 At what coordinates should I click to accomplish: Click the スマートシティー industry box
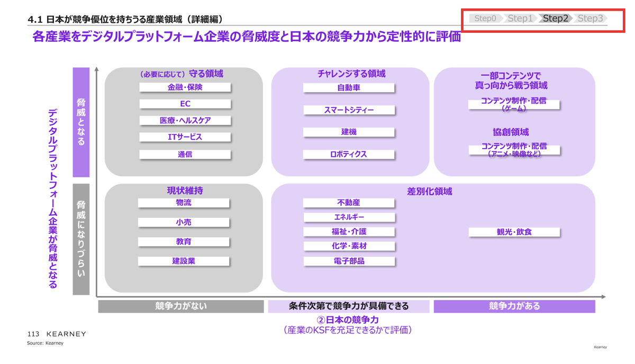(349, 110)
